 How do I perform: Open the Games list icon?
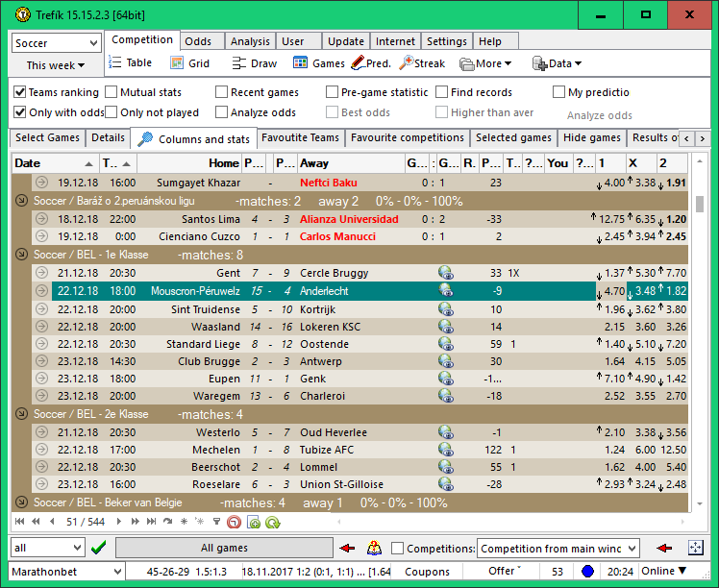coord(300,63)
